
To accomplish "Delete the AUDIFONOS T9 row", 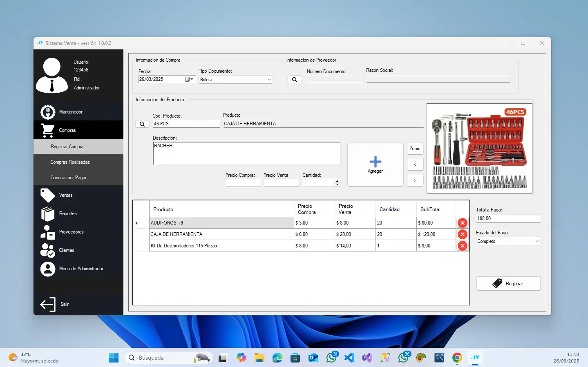I will pos(462,223).
